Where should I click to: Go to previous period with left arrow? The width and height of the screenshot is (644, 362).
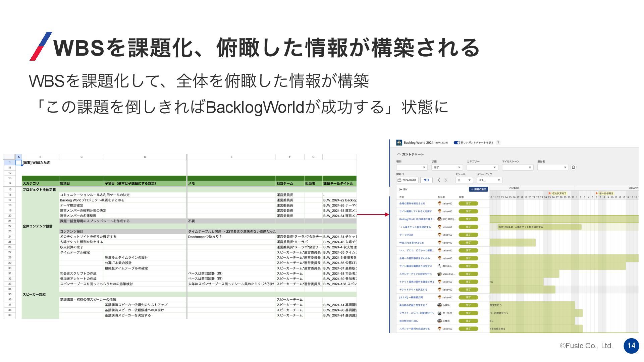[439, 180]
